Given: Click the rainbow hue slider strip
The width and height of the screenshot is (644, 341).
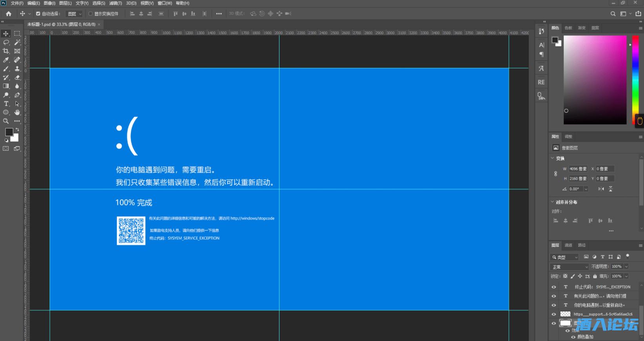Looking at the screenshot, I should pos(635,78).
